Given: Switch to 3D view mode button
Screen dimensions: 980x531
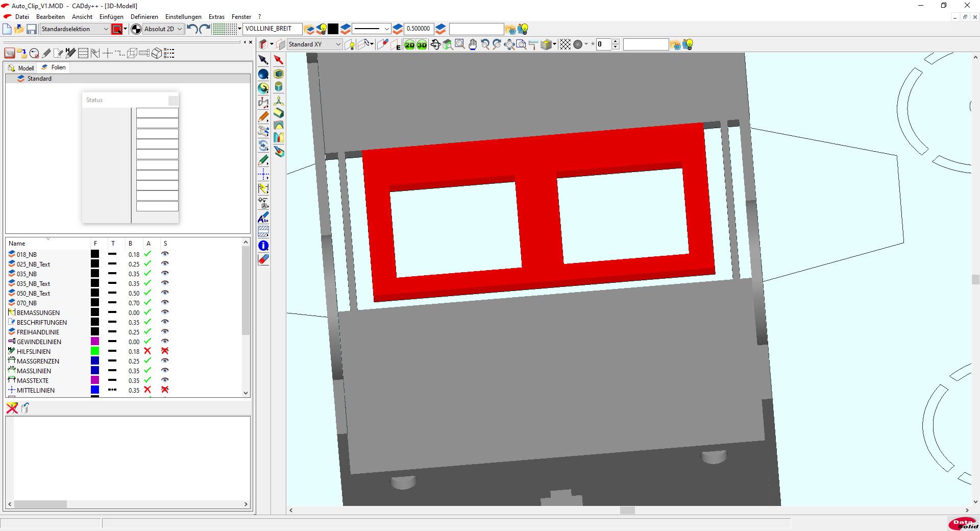Looking at the screenshot, I should tap(422, 45).
